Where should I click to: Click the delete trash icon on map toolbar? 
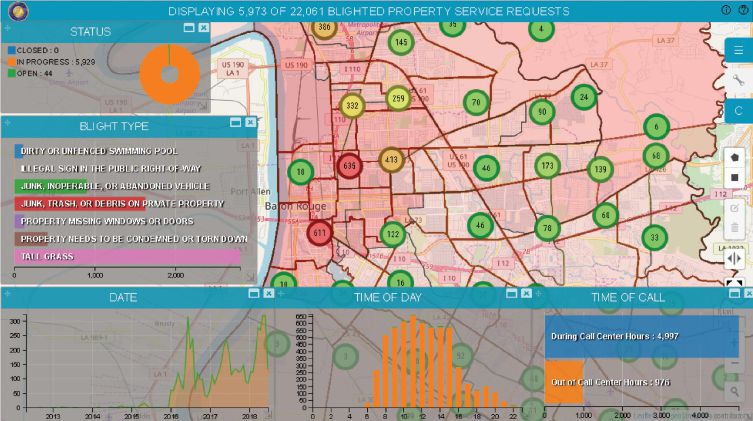tap(735, 229)
